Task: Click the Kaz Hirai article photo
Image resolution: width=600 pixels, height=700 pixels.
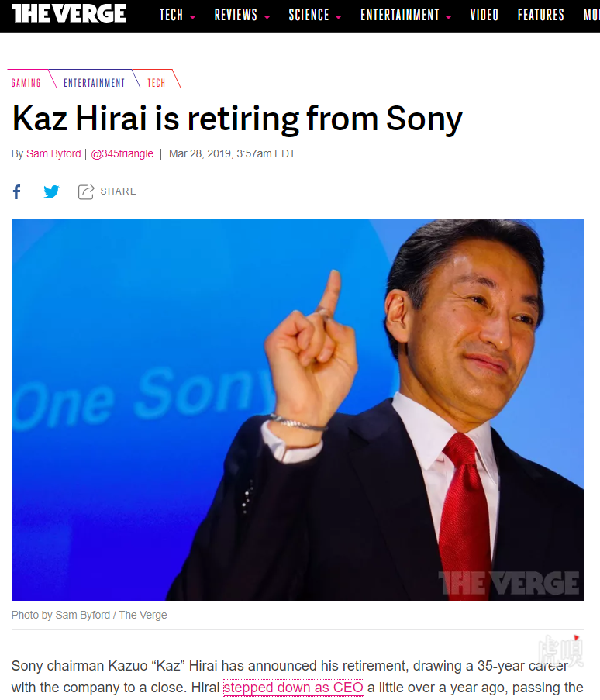Action: (x=298, y=409)
